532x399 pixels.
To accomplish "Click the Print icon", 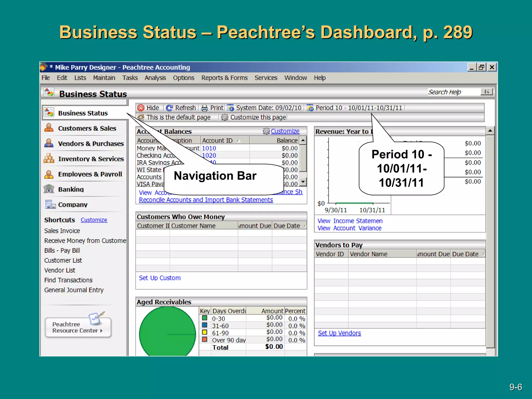I will point(205,108).
